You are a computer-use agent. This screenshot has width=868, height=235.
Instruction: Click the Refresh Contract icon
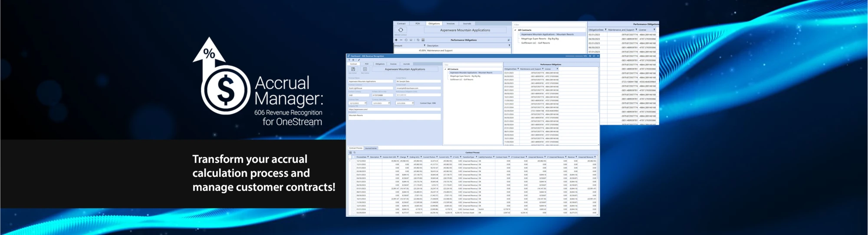[x=401, y=30]
